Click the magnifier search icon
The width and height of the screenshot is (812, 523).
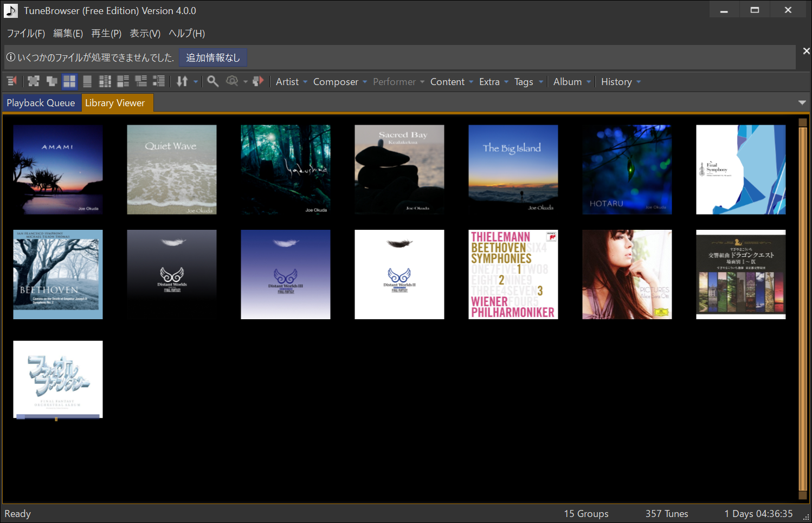pos(213,81)
